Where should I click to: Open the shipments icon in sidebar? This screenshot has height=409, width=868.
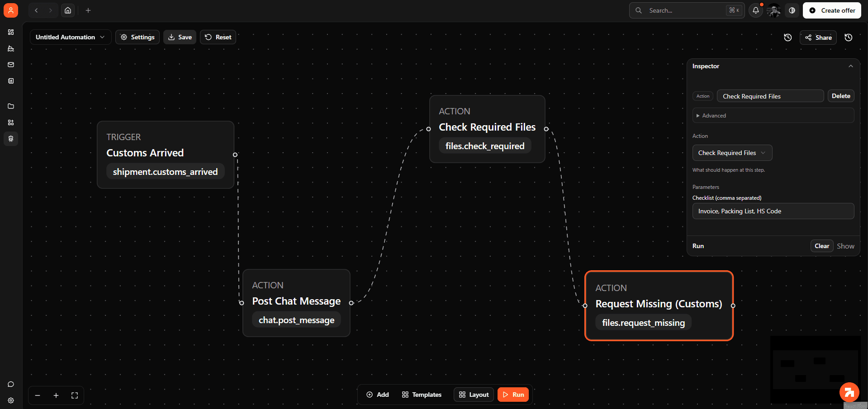point(11,49)
